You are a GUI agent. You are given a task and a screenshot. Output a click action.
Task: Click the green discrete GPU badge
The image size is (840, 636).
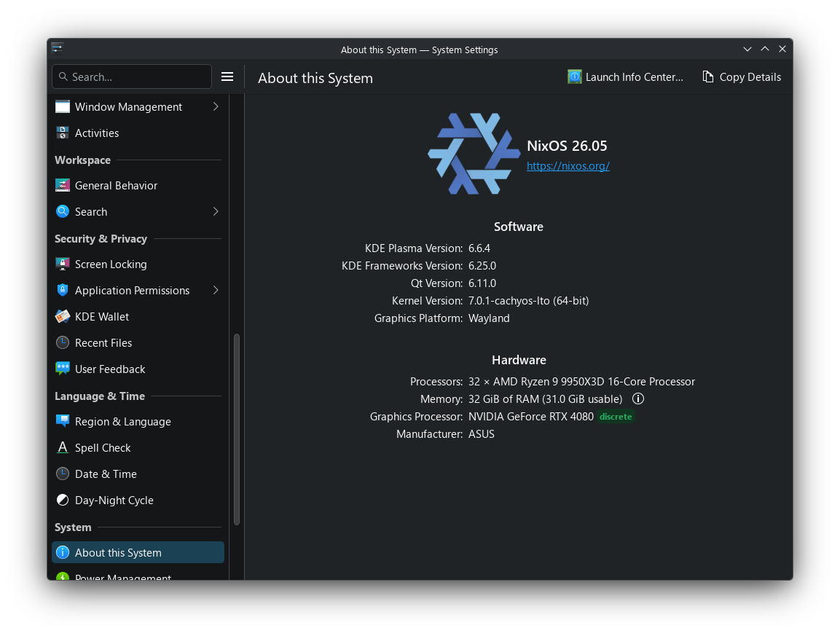click(616, 416)
